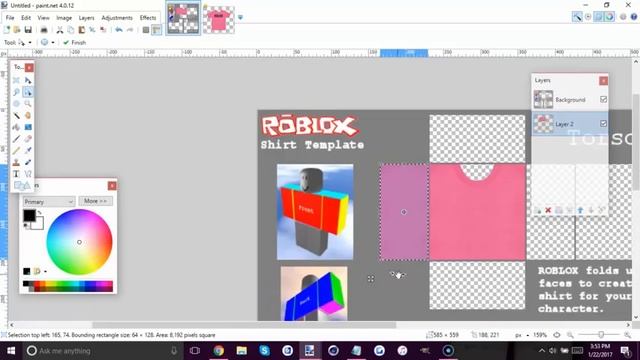The image size is (640, 360).
Task: Close the Colors window
Action: (112, 186)
